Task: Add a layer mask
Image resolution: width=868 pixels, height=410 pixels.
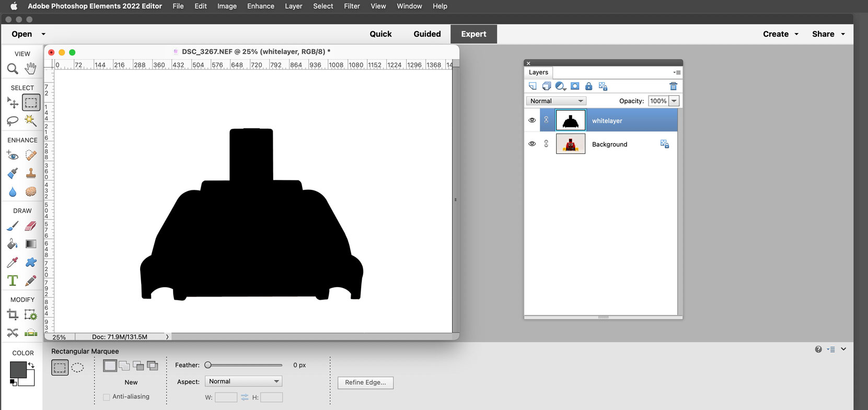Action: tap(575, 86)
